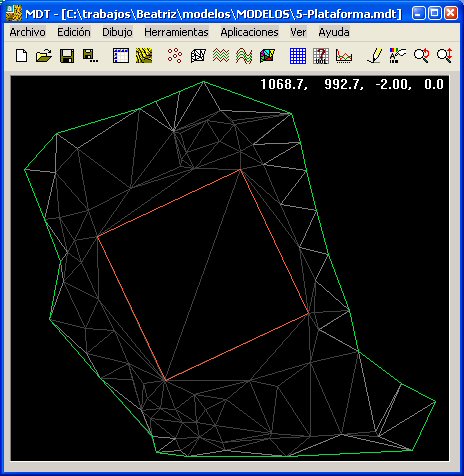Image resolution: width=464 pixels, height=476 pixels.
Task: Open the Ayuda menu
Action: click(x=334, y=32)
